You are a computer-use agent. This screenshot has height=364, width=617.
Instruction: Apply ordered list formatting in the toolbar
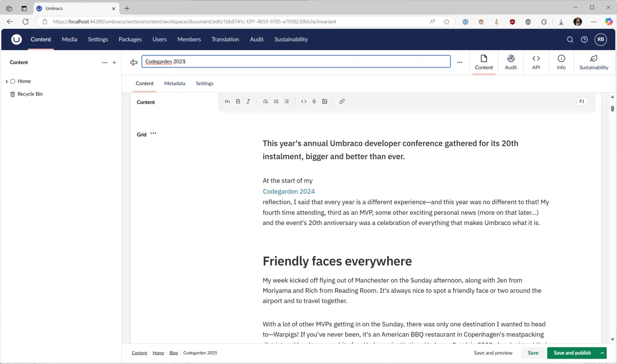[276, 101]
